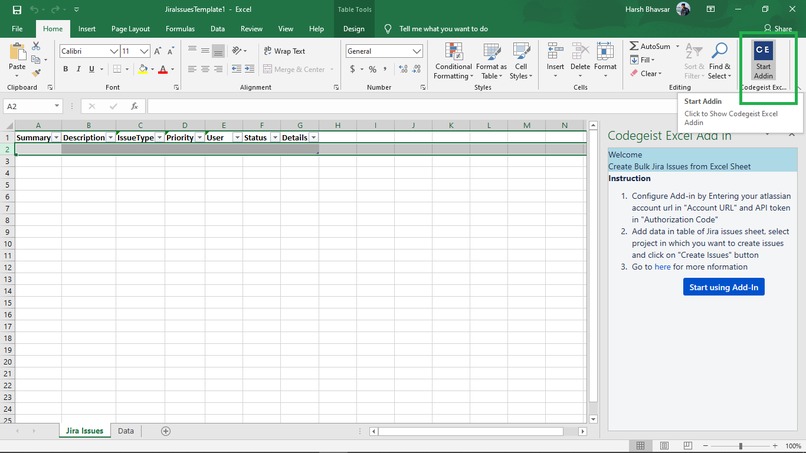Click vertical scrollbar down arrow
Image resolution: width=806 pixels, height=453 pixels.
593,419
